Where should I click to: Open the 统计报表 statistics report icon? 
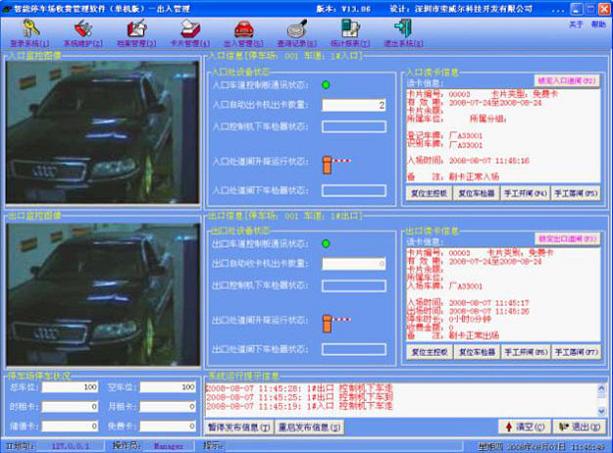(349, 33)
